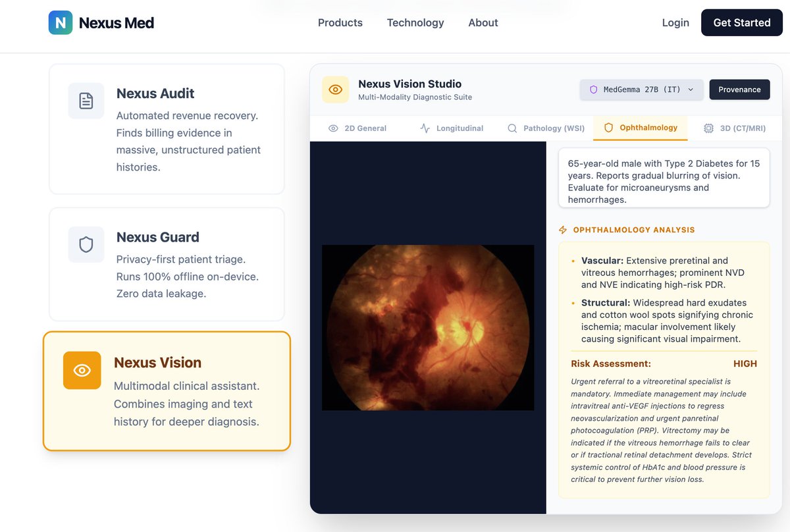
Task: Open the Technology nav item
Action: (x=415, y=22)
